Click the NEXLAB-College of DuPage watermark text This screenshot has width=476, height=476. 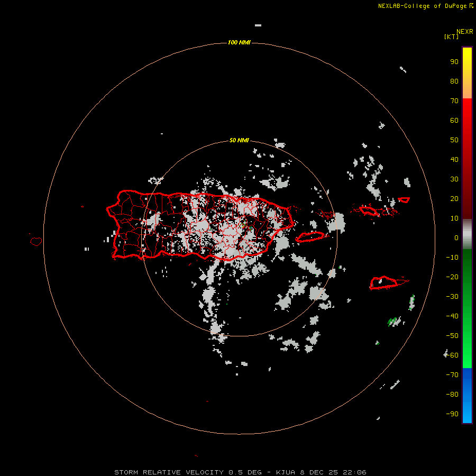(x=426, y=6)
